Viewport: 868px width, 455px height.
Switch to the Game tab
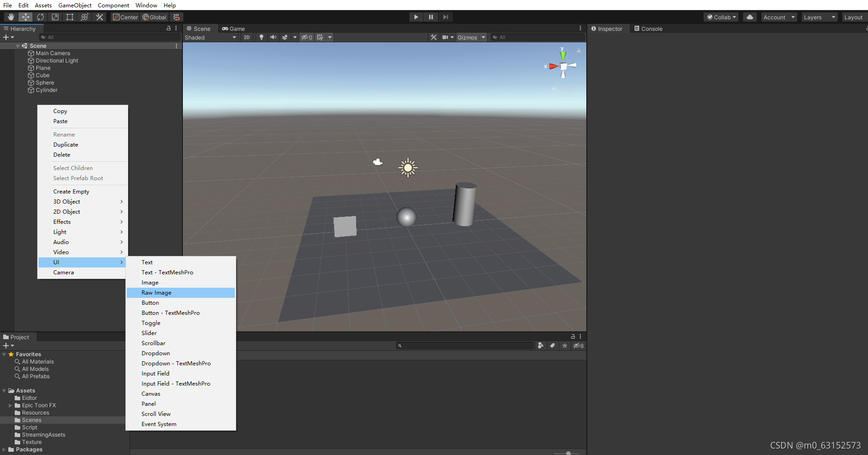(233, 28)
